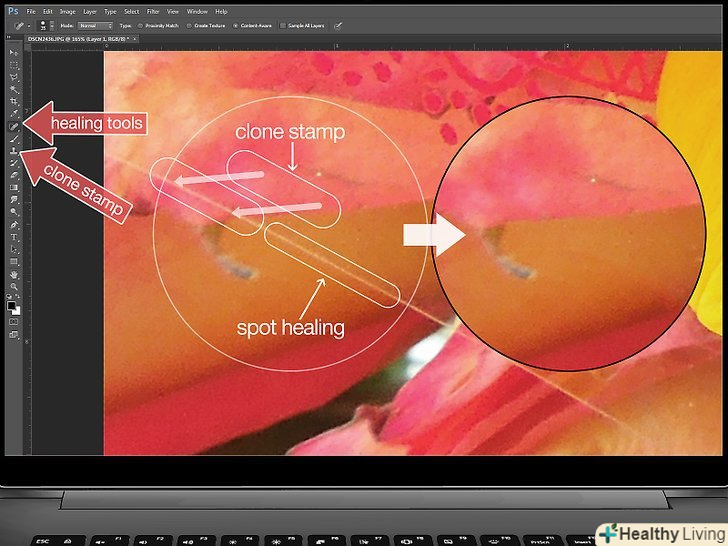Open the Help menu
Screen dimensions: 728x546
click(x=221, y=11)
